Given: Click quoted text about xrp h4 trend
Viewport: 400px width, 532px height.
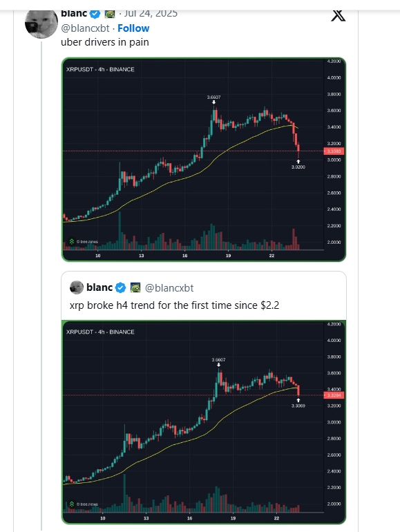Looking at the screenshot, I should [x=174, y=305].
